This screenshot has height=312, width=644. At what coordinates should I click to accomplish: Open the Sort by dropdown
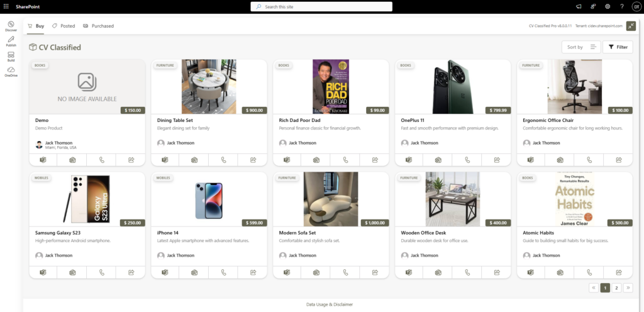click(581, 47)
